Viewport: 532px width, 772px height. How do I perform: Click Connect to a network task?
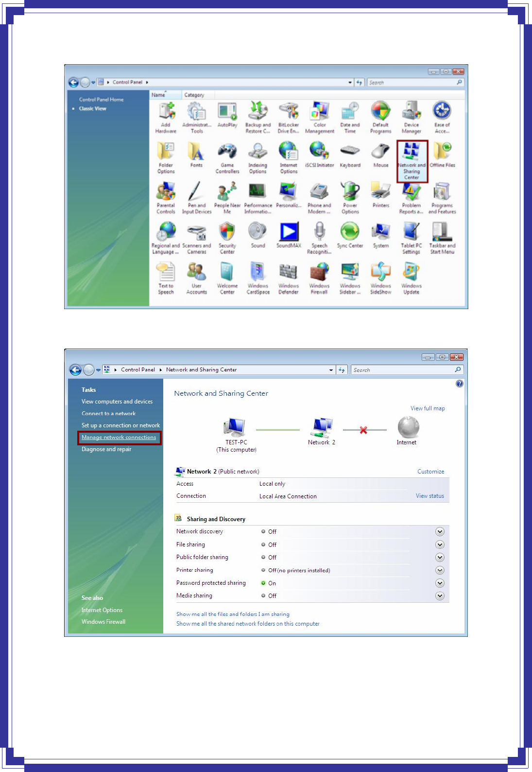point(109,413)
